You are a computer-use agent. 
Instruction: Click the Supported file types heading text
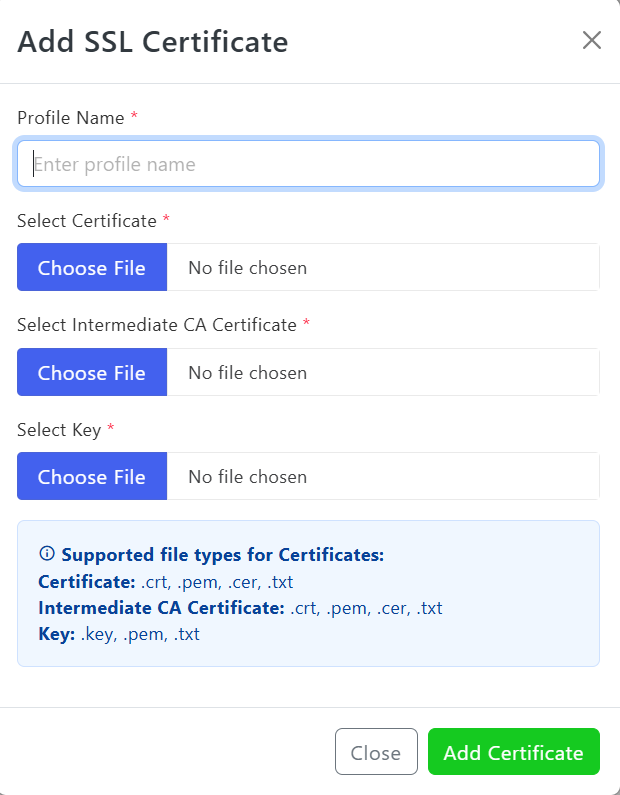click(x=223, y=555)
